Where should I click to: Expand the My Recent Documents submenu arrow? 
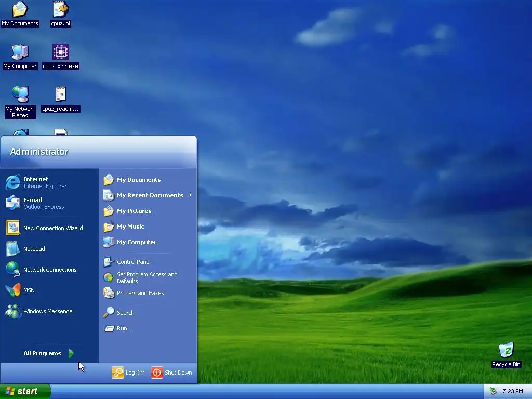point(191,195)
